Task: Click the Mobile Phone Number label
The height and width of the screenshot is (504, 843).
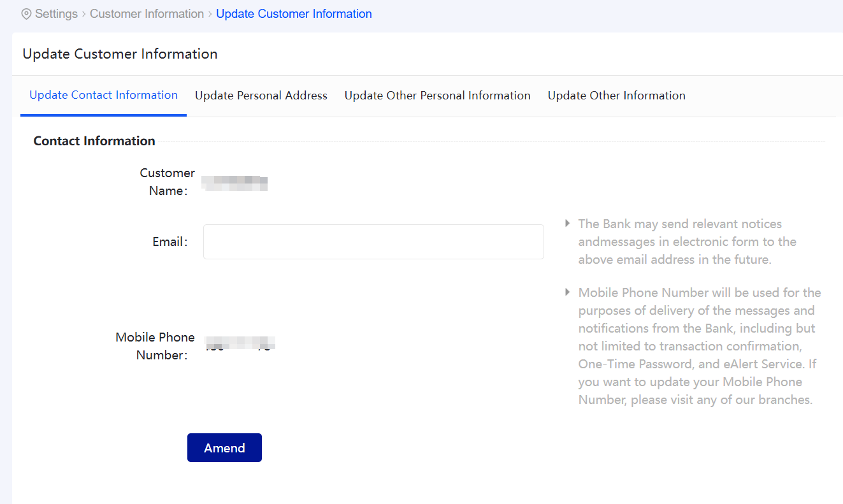Action: pos(155,346)
